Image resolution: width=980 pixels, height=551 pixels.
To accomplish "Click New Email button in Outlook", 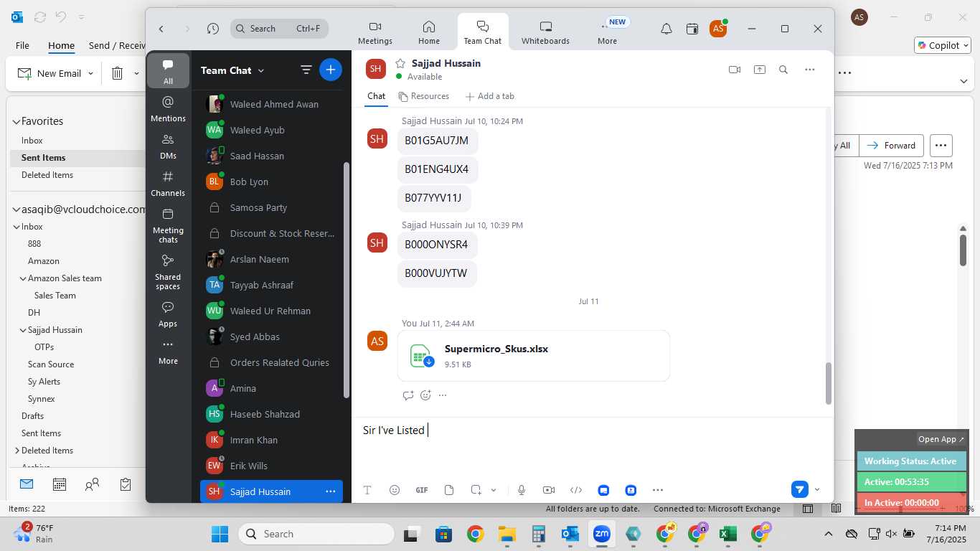I will click(50, 73).
